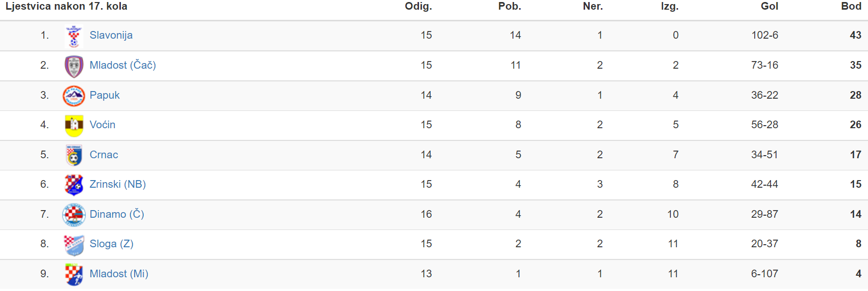The image size is (868, 291).
Task: Open the Dinamo (Č) team link
Action: (x=117, y=214)
